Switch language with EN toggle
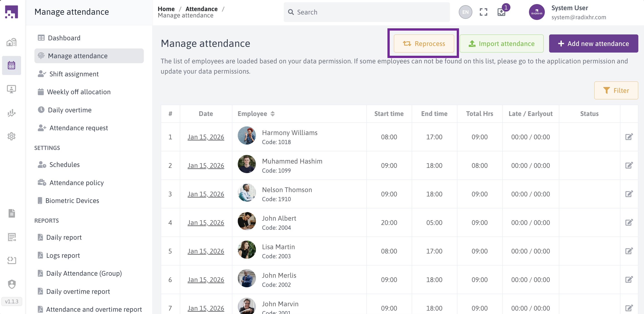This screenshot has height=314, width=644. pyautogui.click(x=465, y=12)
